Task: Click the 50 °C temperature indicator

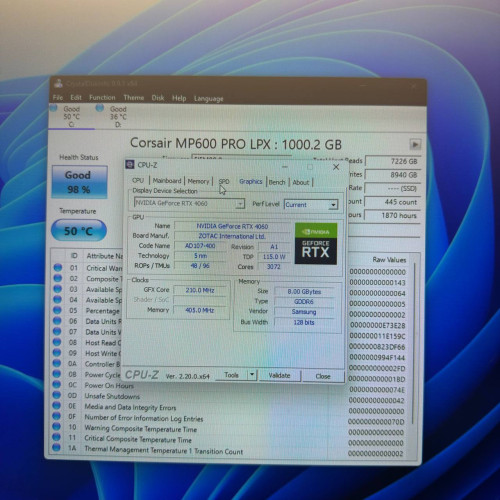Action: tap(79, 231)
